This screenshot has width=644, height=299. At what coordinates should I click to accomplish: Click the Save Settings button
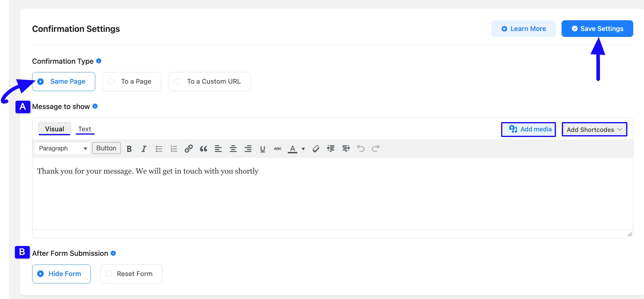[597, 29]
